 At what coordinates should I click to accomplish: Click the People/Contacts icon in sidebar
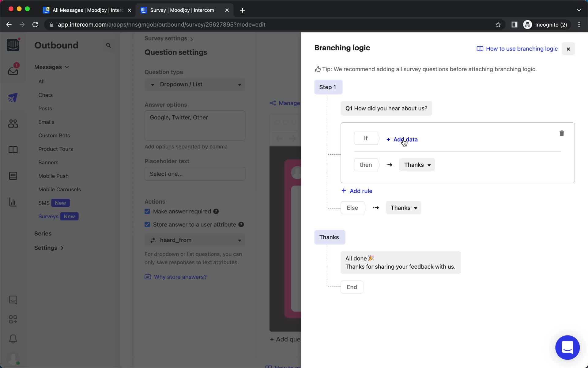(13, 123)
